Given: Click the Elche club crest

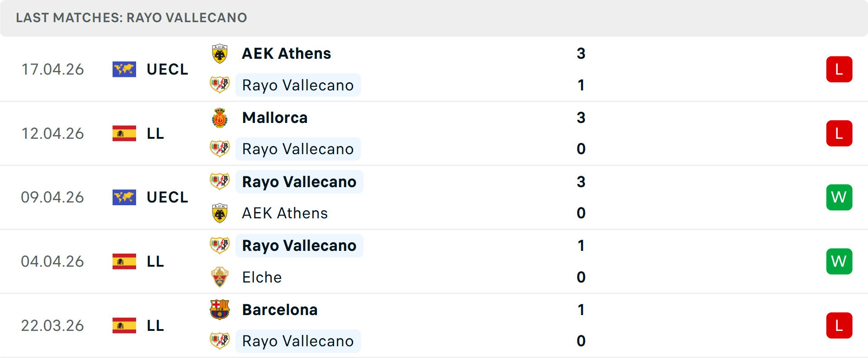Looking at the screenshot, I should 220,277.
